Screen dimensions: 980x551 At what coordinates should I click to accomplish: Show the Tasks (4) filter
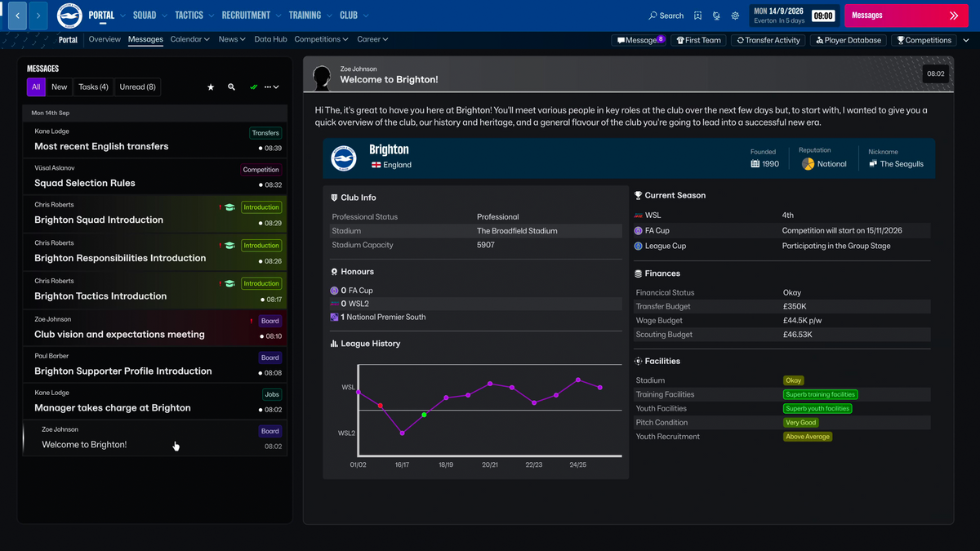coord(93,87)
